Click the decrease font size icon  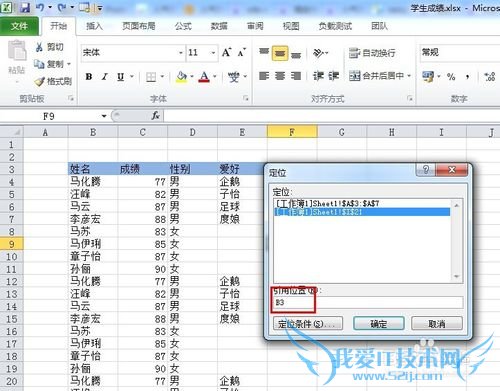[242, 52]
